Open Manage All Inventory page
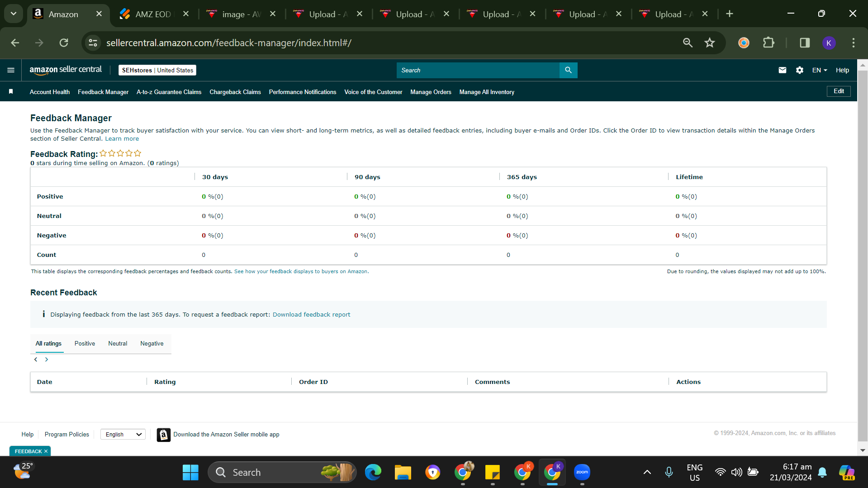Image resolution: width=868 pixels, height=488 pixels. point(487,92)
